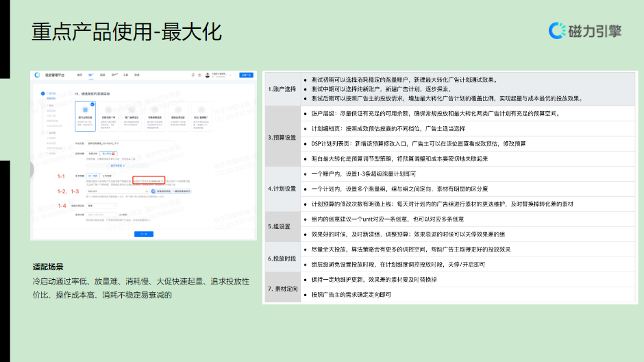The image size is (644, 362).
Task: Click the 提升应用安装 goal card icon
Action: pyautogui.click(x=86, y=110)
